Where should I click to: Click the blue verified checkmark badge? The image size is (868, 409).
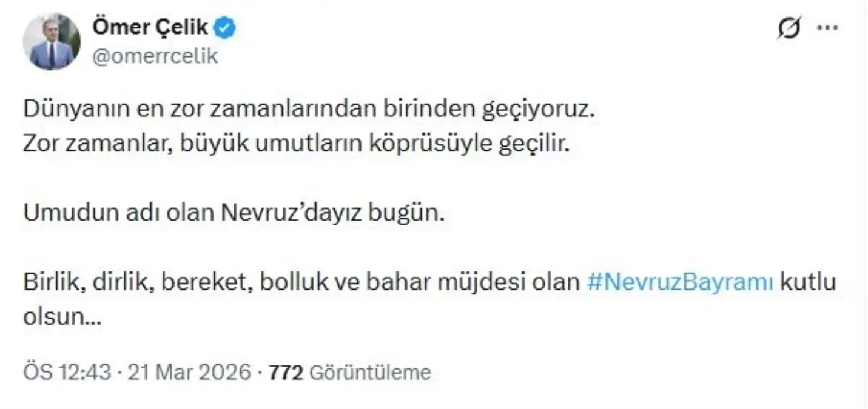(x=226, y=26)
